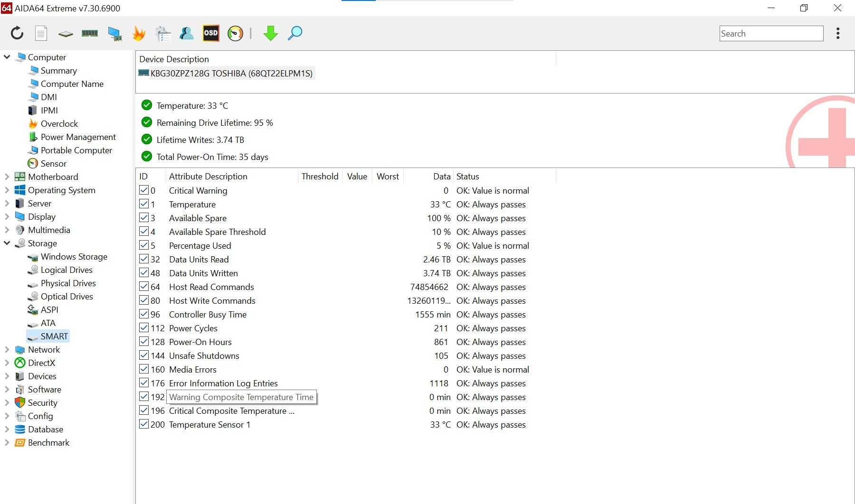Image resolution: width=855 pixels, height=504 pixels.
Task: Open the OSD panel icon
Action: pos(211,33)
